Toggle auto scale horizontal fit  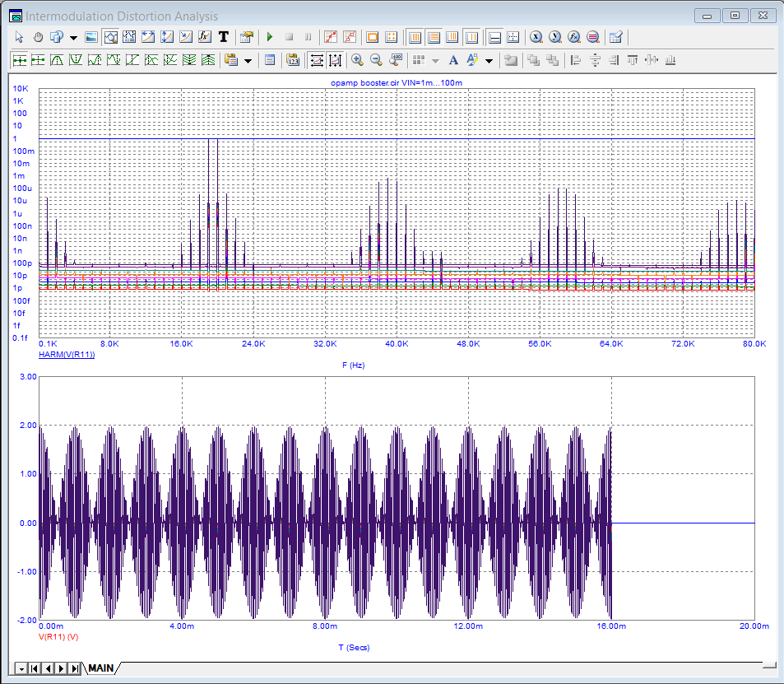[317, 61]
